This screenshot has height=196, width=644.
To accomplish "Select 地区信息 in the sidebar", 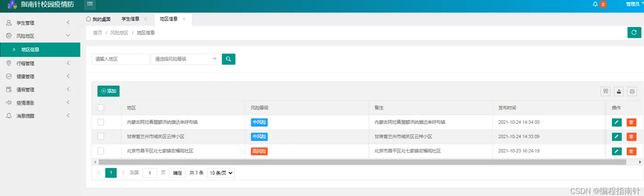I will [x=40, y=49].
